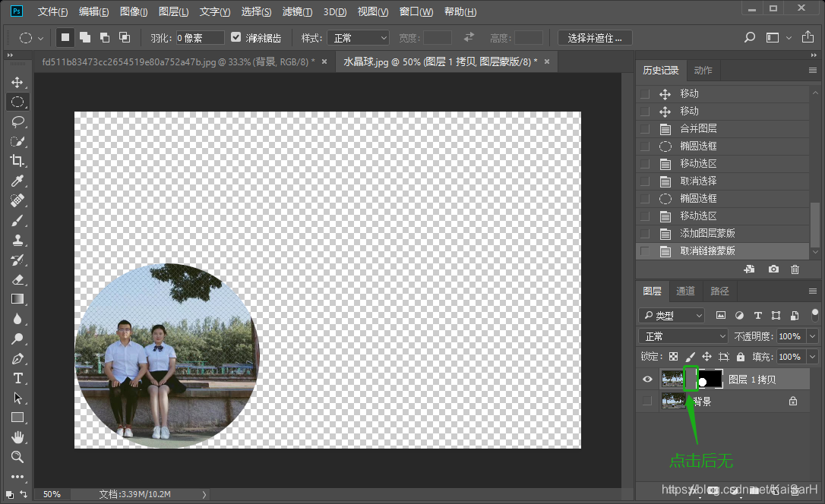Open the fill slider dropdown
Image resolution: width=825 pixels, height=504 pixels.
(x=812, y=357)
